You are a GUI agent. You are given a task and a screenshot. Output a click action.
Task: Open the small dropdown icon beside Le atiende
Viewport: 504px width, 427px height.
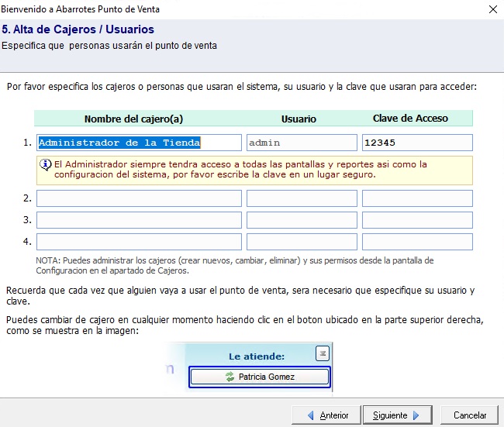coord(323,353)
